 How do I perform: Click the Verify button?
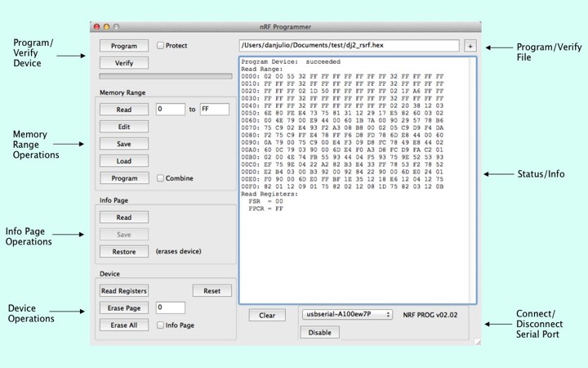coord(124,63)
